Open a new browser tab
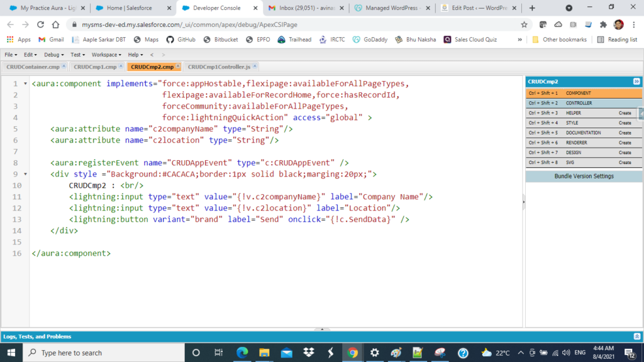The width and height of the screenshot is (644, 362). pyautogui.click(x=532, y=8)
